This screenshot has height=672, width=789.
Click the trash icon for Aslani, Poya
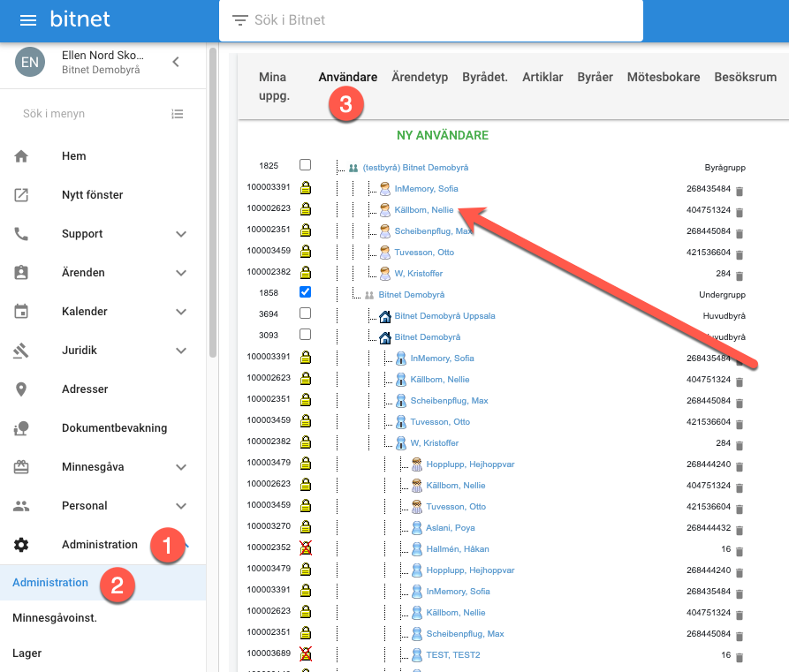[740, 530]
